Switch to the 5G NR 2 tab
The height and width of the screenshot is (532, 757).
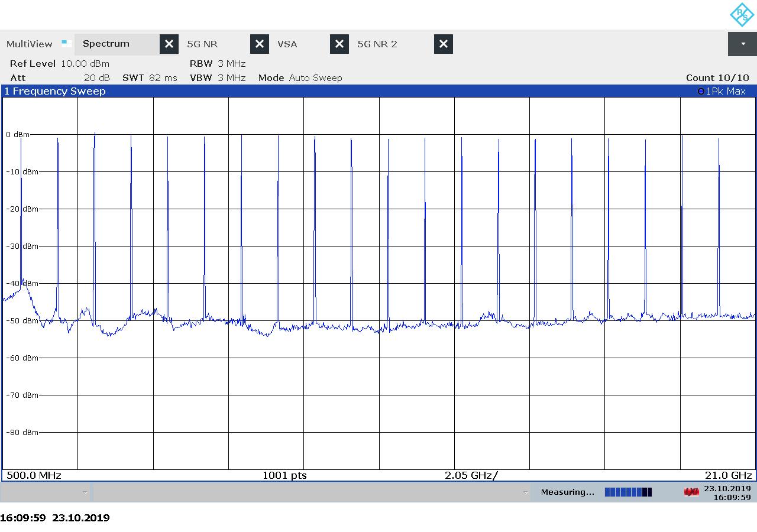pos(377,44)
